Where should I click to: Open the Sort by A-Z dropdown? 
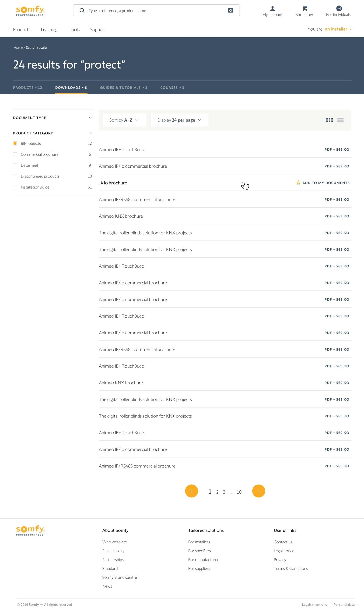(x=124, y=120)
